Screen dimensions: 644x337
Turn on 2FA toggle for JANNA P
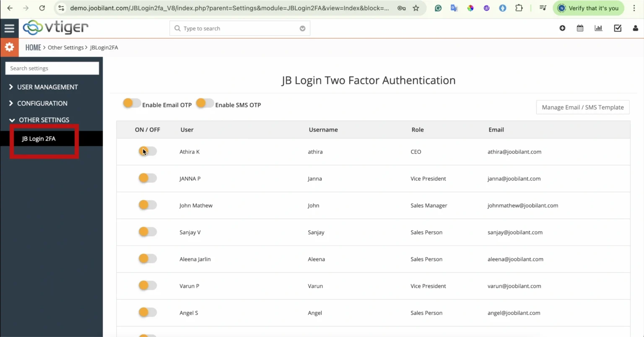(x=147, y=178)
